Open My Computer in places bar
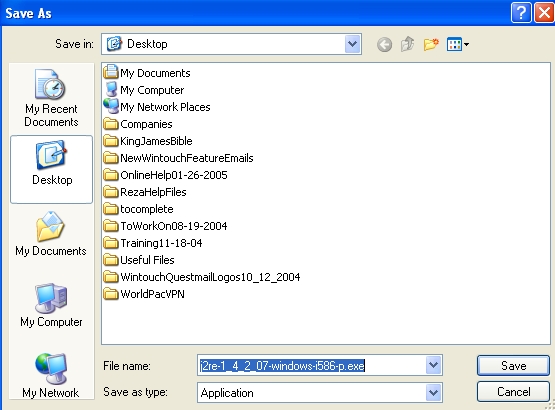The height and width of the screenshot is (410, 555). (x=51, y=305)
